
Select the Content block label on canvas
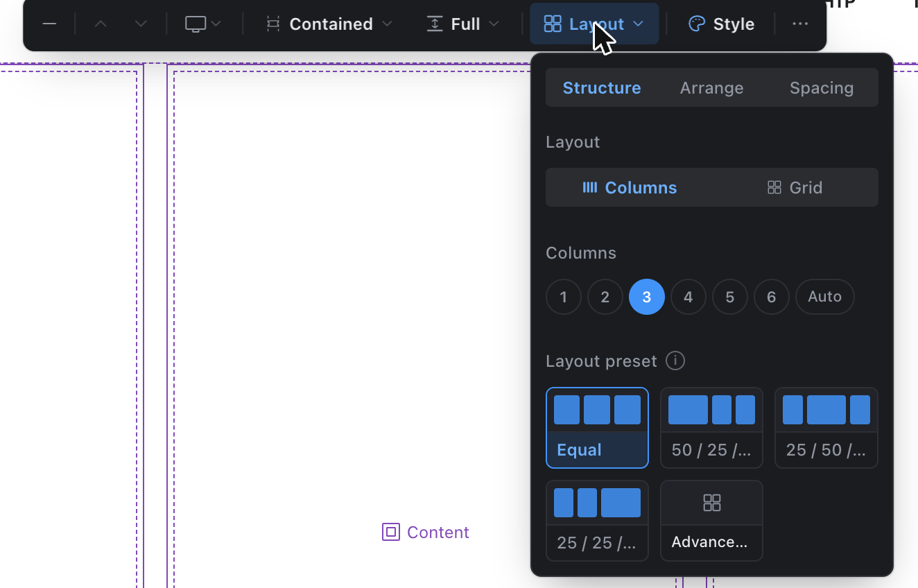(426, 533)
